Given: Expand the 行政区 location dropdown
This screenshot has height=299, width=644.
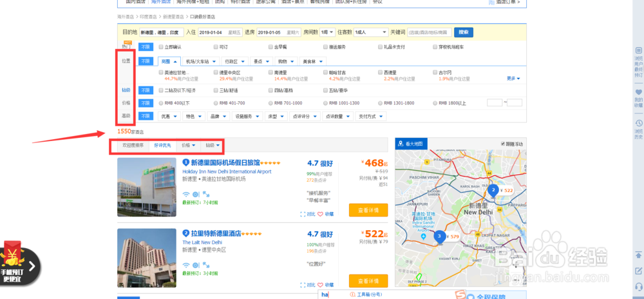Looking at the screenshot, I should point(235,62).
